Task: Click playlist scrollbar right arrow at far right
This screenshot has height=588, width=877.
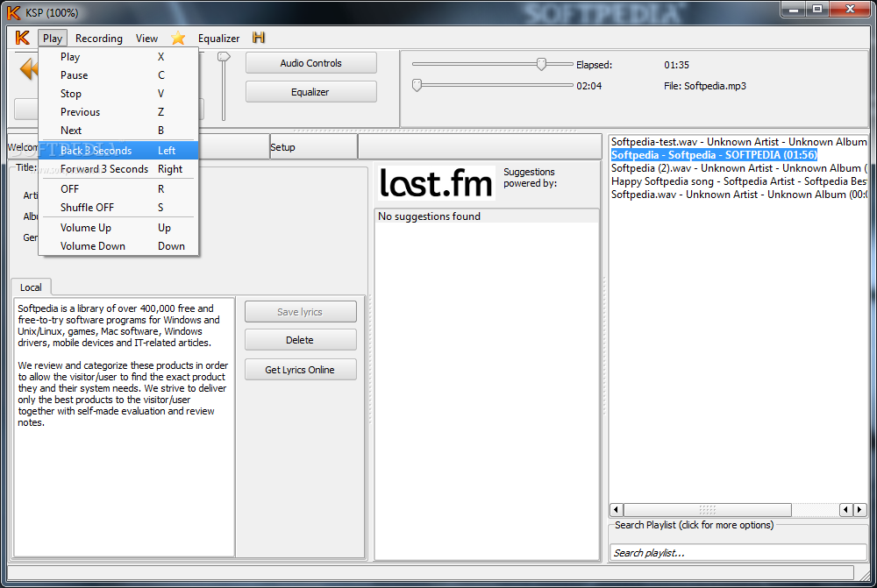Action: click(860, 509)
